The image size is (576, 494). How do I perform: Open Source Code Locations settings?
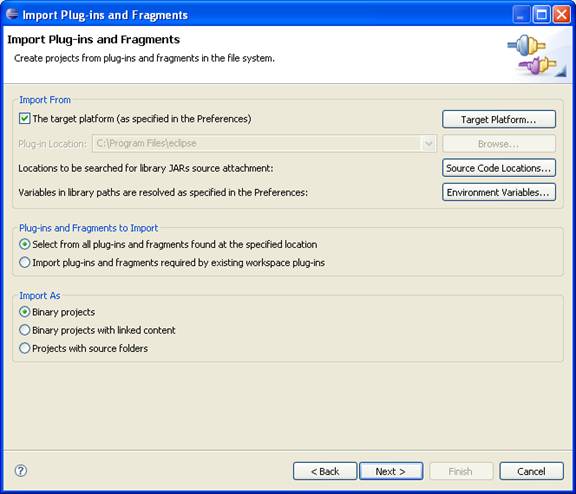click(499, 168)
